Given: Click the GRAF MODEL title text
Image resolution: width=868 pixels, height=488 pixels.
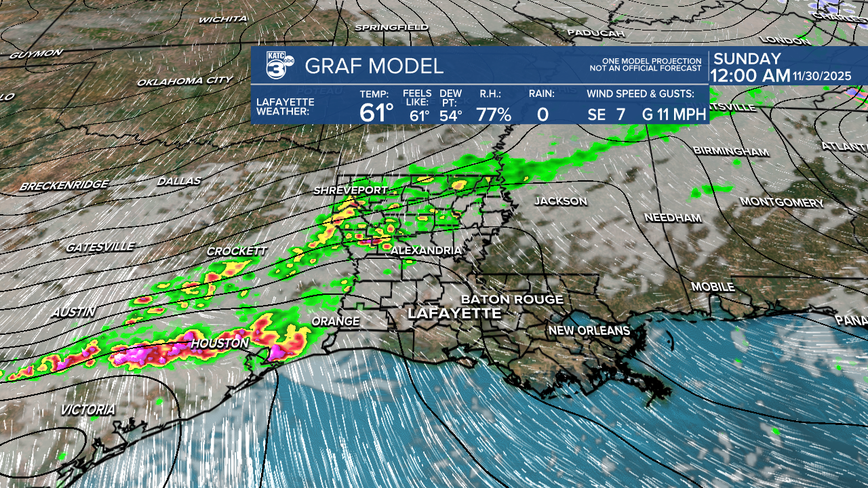Looking at the screenshot, I should (x=374, y=66).
